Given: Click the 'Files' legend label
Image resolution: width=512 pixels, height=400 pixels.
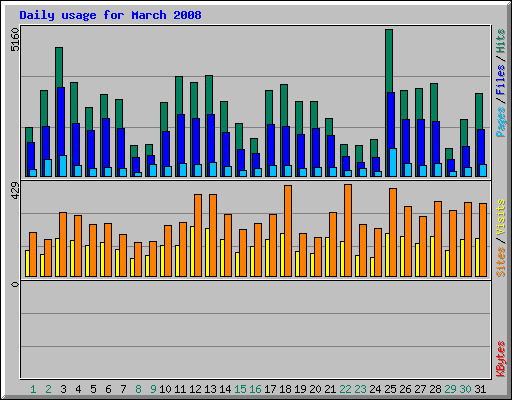Looking at the screenshot, I should tap(500, 80).
